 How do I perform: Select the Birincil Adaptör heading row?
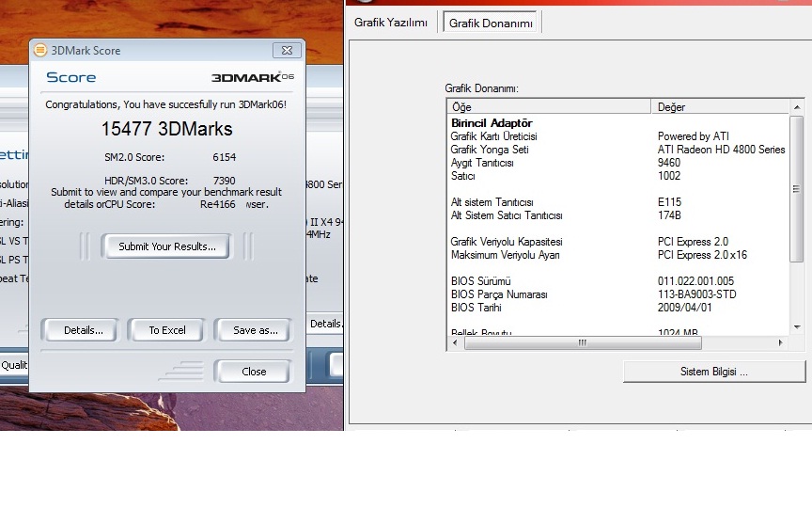click(618, 123)
